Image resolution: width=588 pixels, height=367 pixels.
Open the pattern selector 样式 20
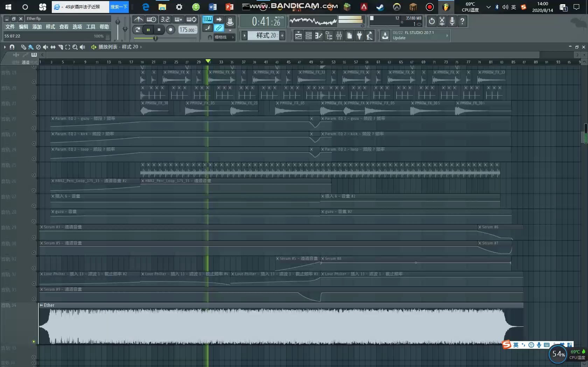point(263,35)
